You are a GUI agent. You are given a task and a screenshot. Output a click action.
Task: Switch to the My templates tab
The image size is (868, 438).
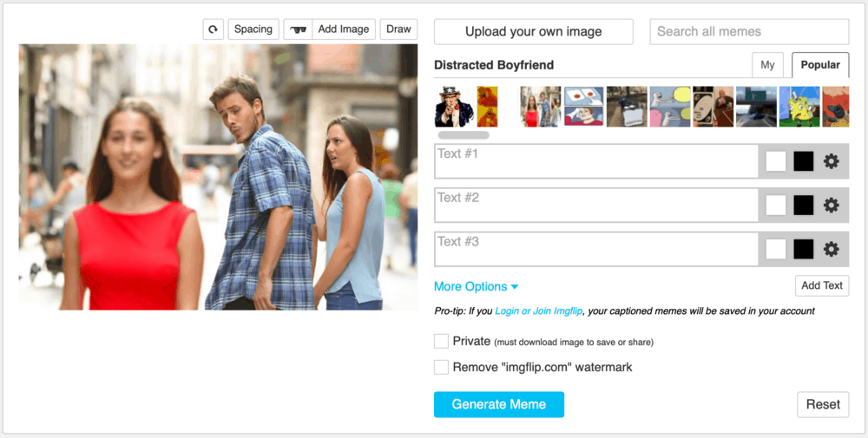(767, 65)
